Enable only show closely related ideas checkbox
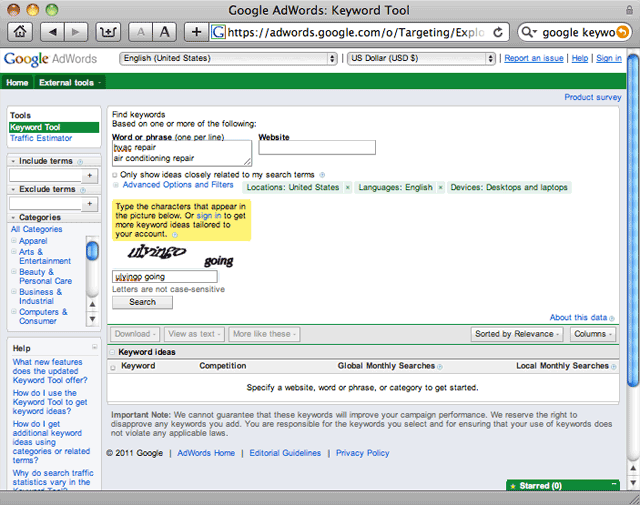The image size is (640, 505). click(x=115, y=175)
